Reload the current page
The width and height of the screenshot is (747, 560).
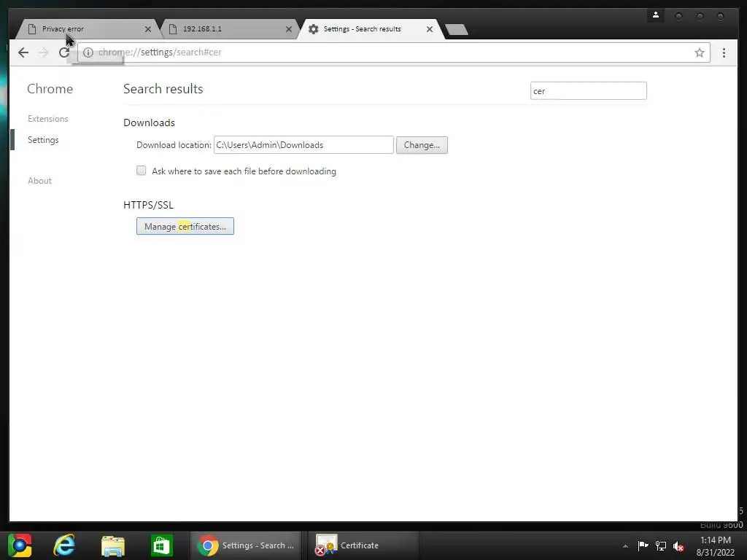[x=64, y=52]
